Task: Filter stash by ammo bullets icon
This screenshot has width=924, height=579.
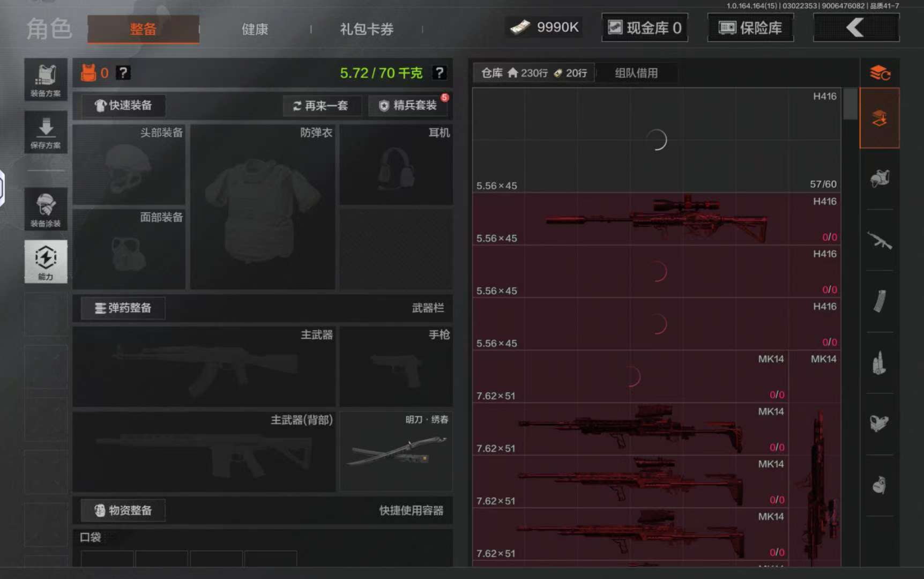Action: 880,363
